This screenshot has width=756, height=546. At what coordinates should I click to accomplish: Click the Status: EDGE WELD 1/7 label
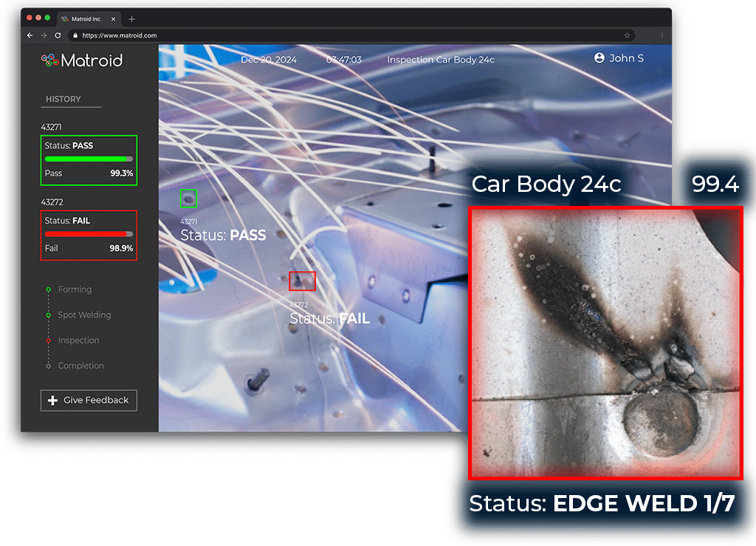[x=602, y=504]
